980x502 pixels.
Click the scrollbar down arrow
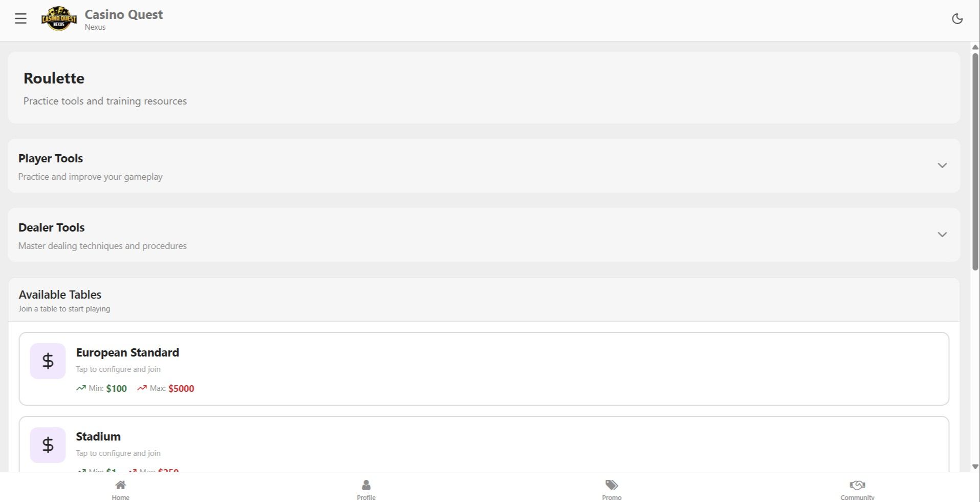click(x=975, y=467)
